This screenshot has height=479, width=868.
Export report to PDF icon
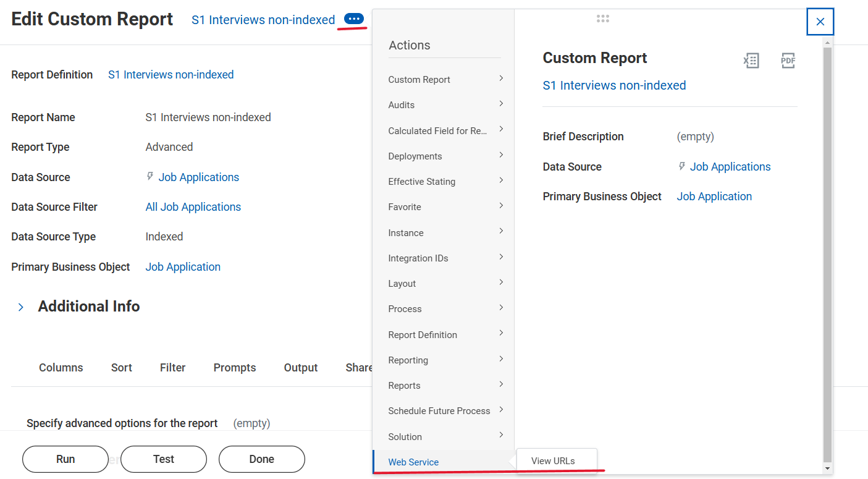coord(788,61)
